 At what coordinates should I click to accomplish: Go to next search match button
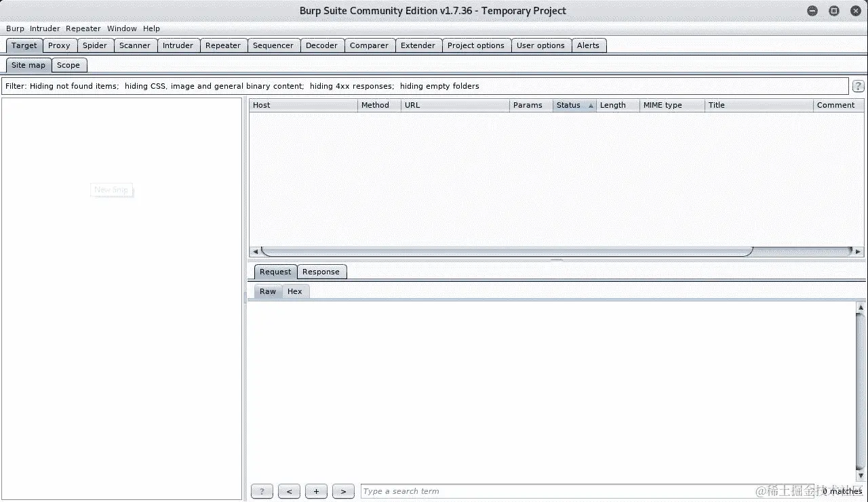pos(343,491)
